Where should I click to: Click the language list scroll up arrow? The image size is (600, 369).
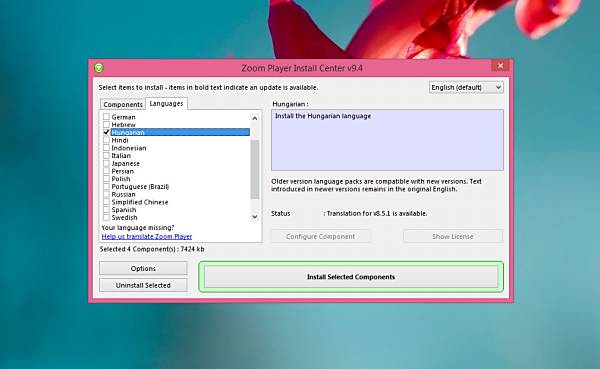255,118
